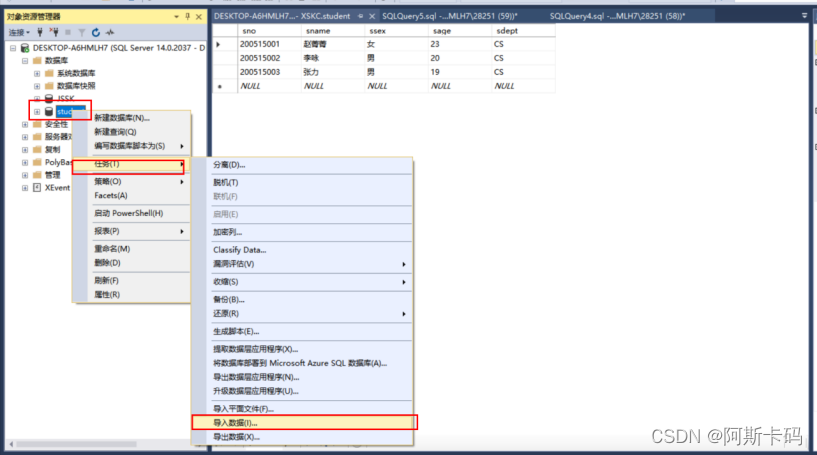Select the 安全性 folder icon
The height and width of the screenshot is (455, 817).
[x=37, y=124]
